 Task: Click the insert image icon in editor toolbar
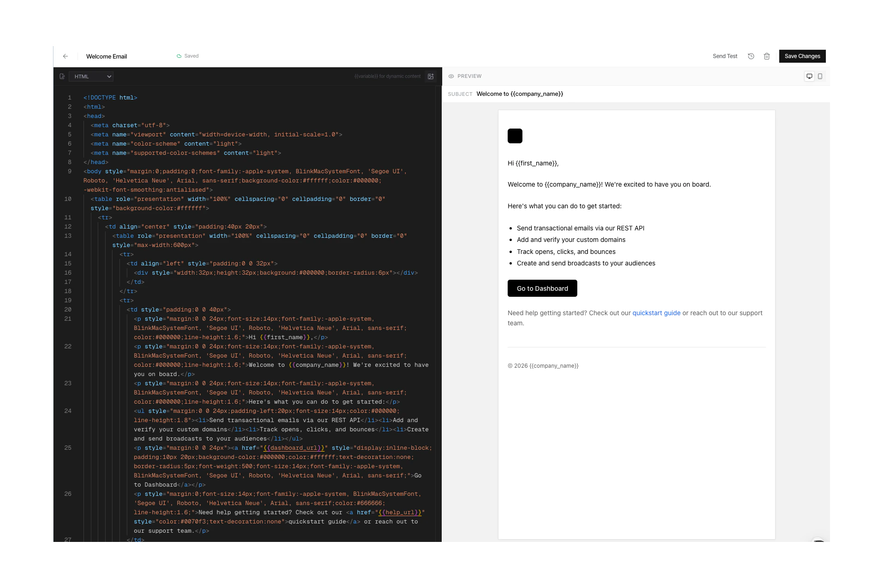click(431, 76)
